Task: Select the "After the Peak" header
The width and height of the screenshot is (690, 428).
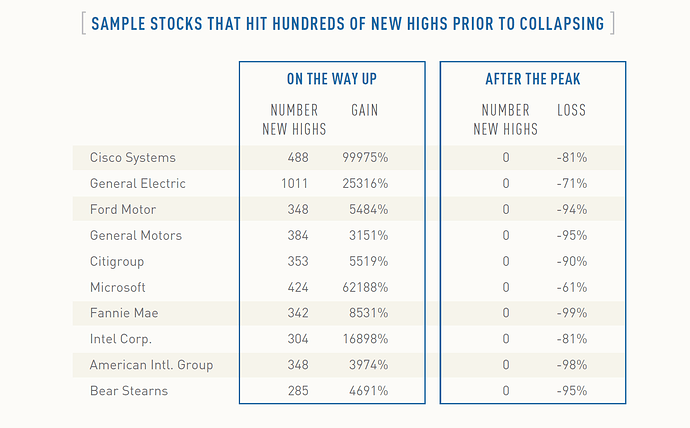Action: pyautogui.click(x=532, y=79)
